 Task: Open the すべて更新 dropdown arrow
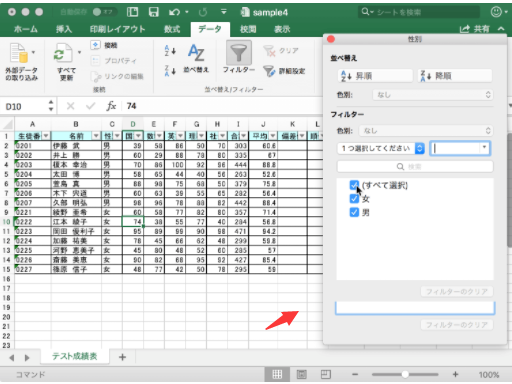pos(79,52)
